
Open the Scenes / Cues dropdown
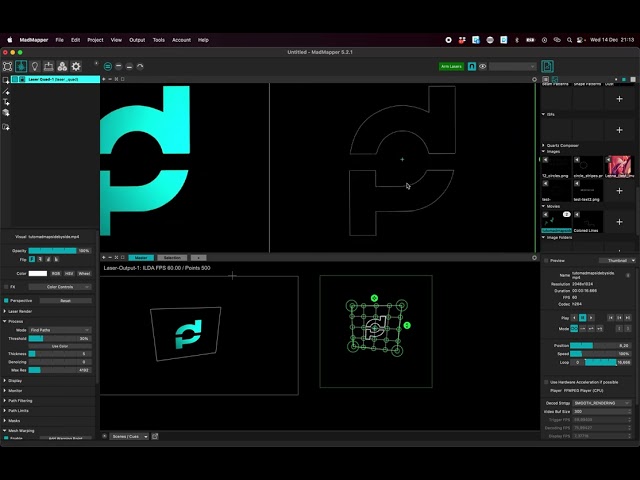[x=130, y=436]
